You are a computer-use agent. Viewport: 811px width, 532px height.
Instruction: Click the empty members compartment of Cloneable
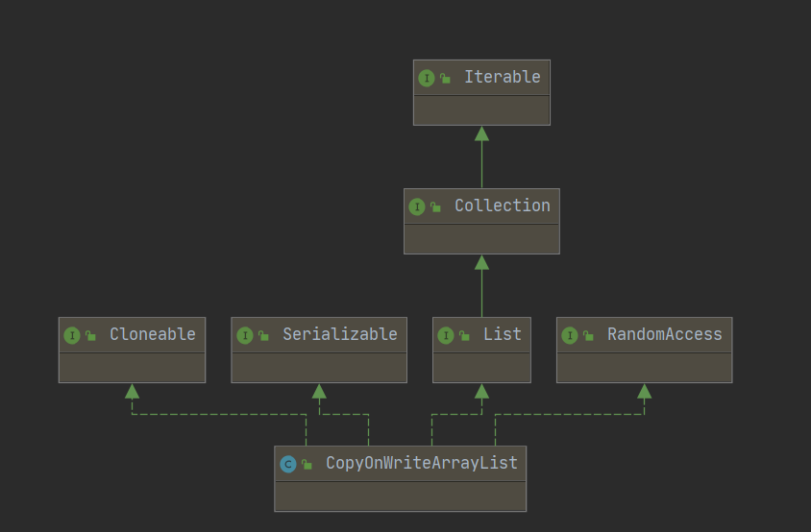point(132,368)
